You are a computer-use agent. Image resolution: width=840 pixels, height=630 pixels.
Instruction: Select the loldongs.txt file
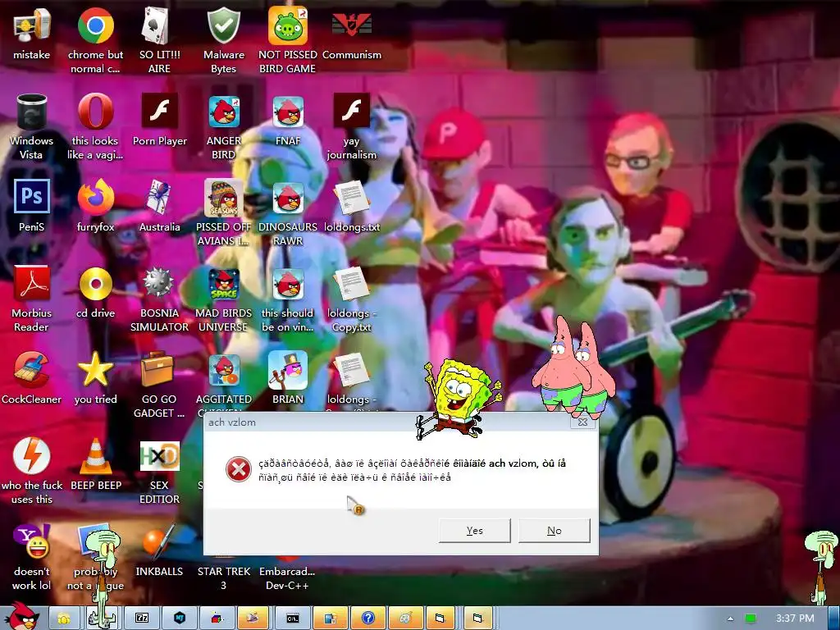[x=351, y=199]
